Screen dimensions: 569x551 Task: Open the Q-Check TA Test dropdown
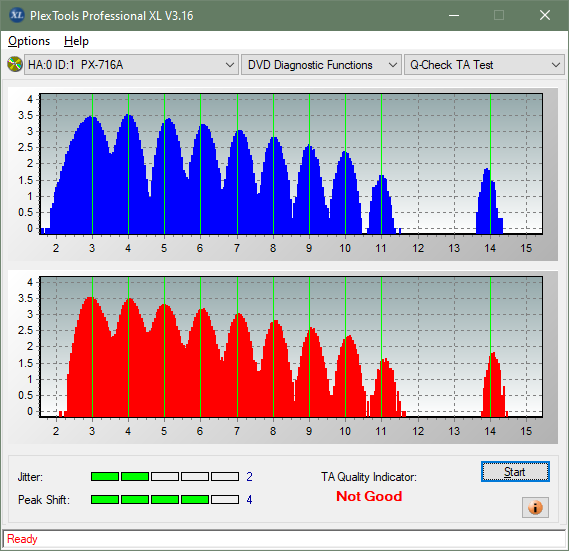(484, 65)
